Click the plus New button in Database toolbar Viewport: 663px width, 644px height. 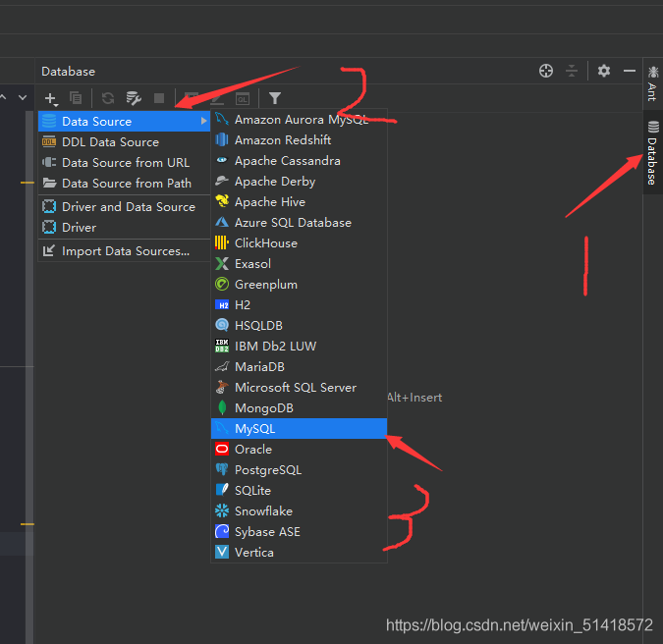click(51, 98)
